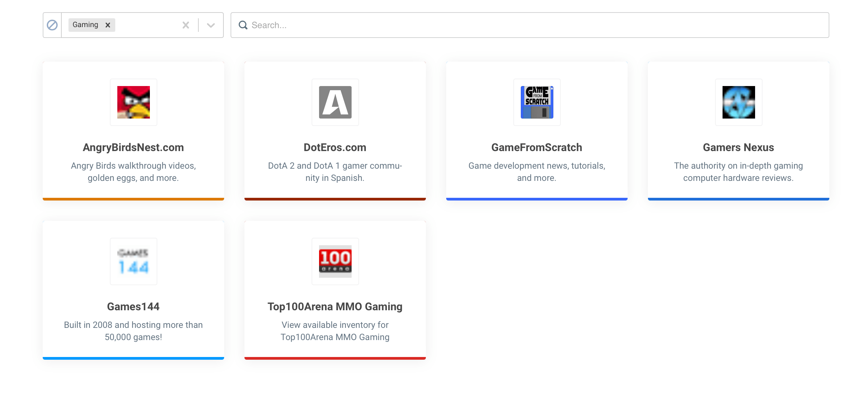The width and height of the screenshot is (868, 399).
Task: Open the category filter dropdown arrow
Action: coord(211,25)
